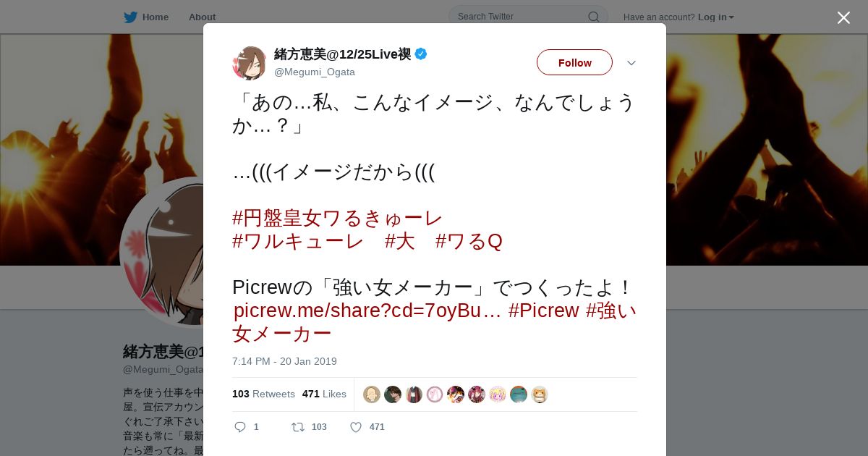Screen dimensions: 868x456
Task: Click the #ワルキューレ hashtag
Action: click(298, 241)
